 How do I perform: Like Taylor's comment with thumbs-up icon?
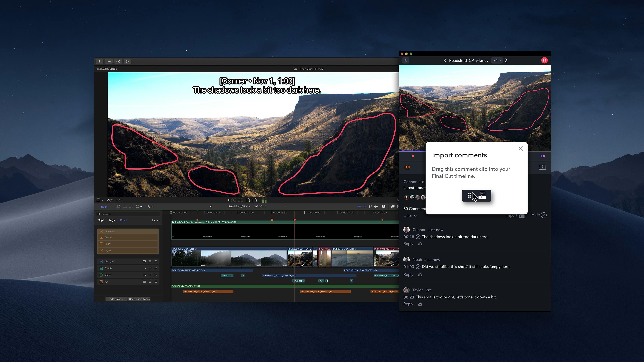[420, 304]
